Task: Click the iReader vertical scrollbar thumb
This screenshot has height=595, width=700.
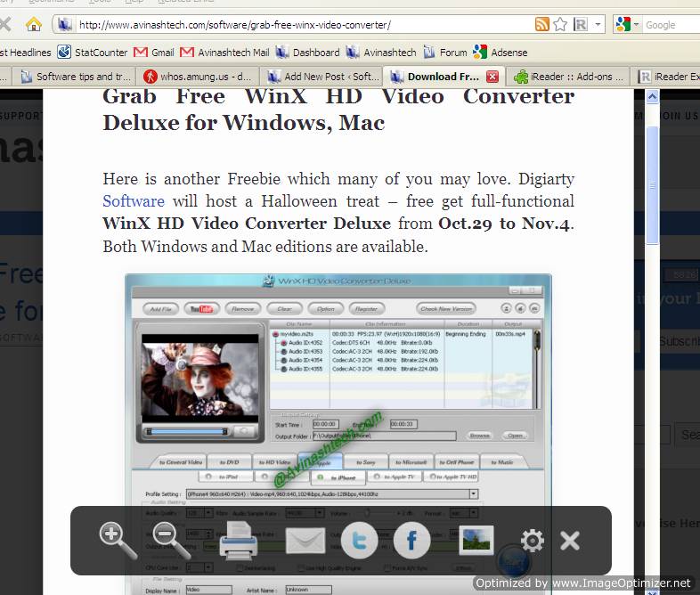Action: pos(652,185)
